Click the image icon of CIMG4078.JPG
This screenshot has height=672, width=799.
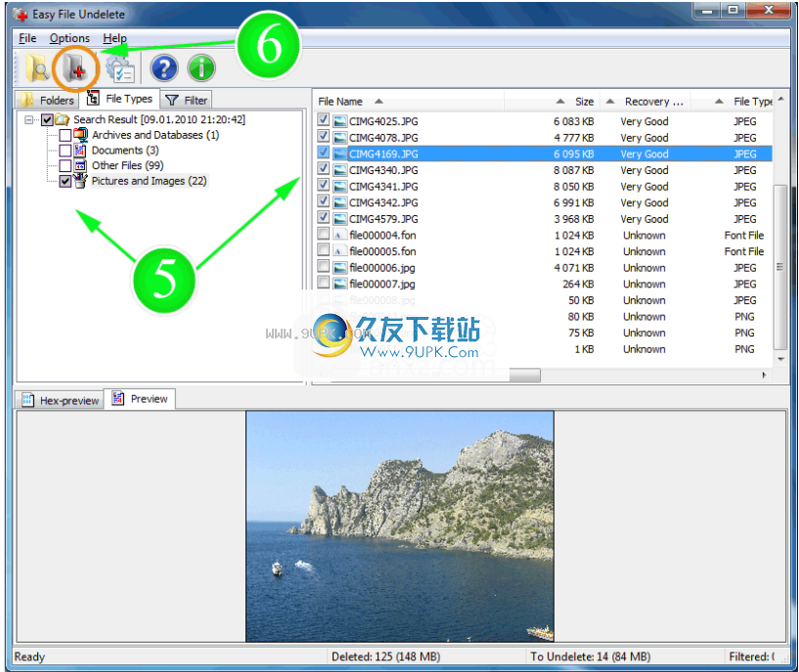click(x=340, y=138)
